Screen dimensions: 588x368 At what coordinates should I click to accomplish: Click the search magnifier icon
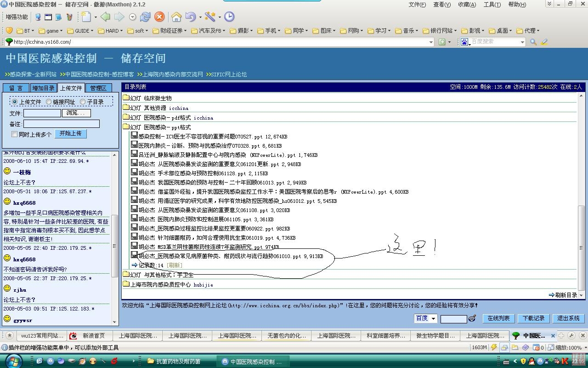[533, 42]
